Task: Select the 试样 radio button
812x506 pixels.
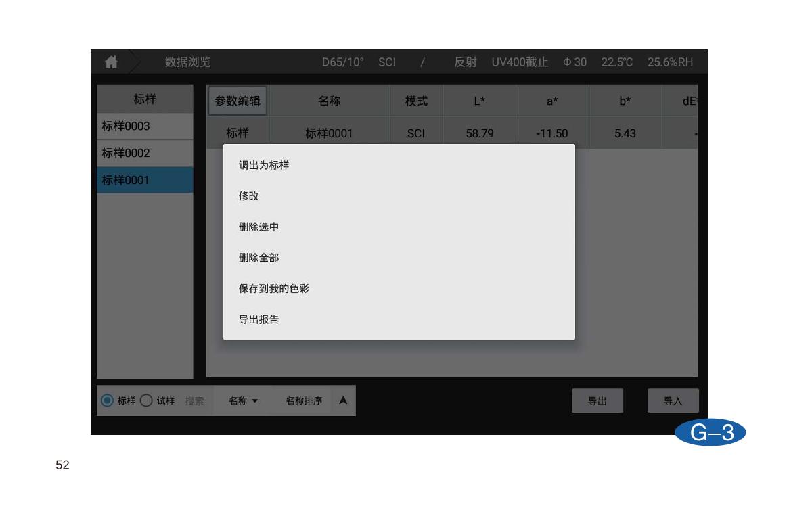Action: 146,400
